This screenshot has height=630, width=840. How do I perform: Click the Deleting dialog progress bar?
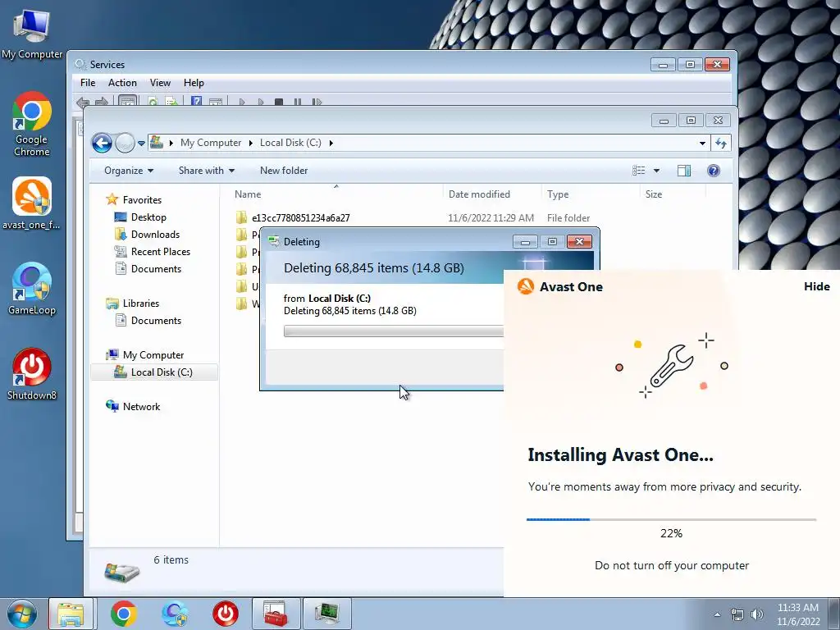click(394, 331)
